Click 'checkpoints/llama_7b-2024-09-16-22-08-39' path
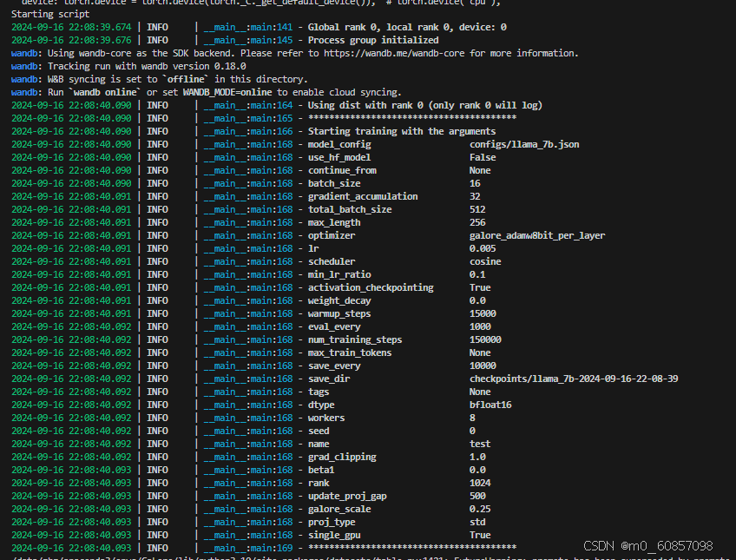The width and height of the screenshot is (736, 560). pyautogui.click(x=574, y=379)
